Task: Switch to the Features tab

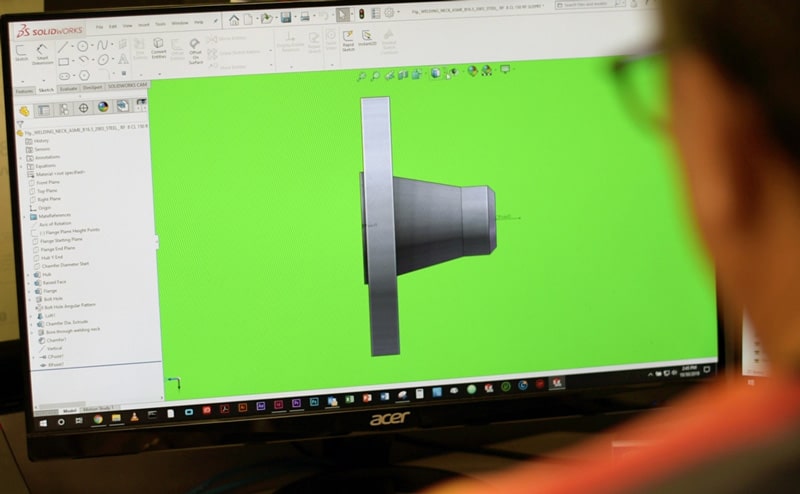Action: coord(23,91)
